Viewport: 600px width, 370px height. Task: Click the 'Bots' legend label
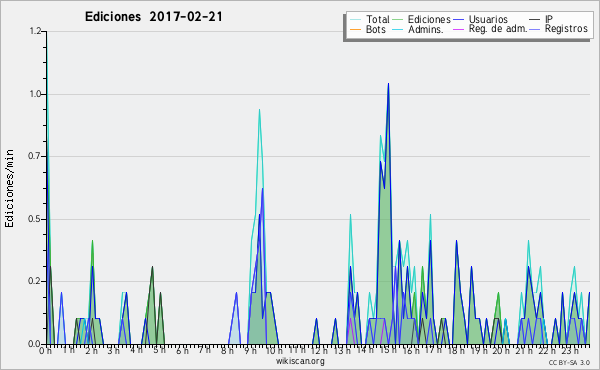tap(376, 29)
